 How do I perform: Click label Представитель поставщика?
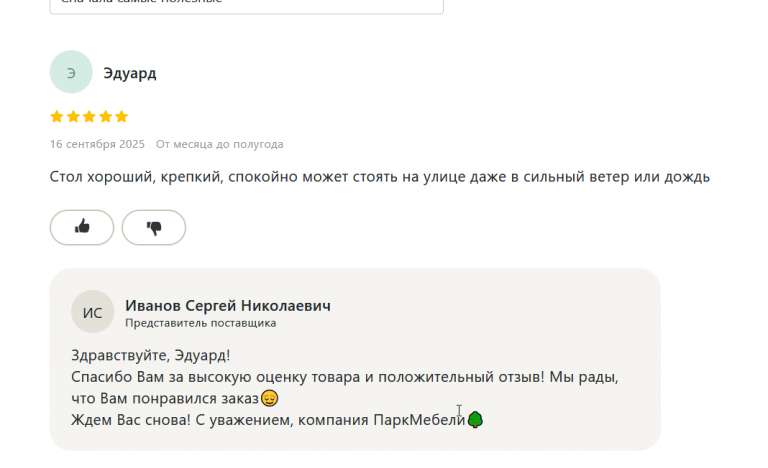pos(200,323)
